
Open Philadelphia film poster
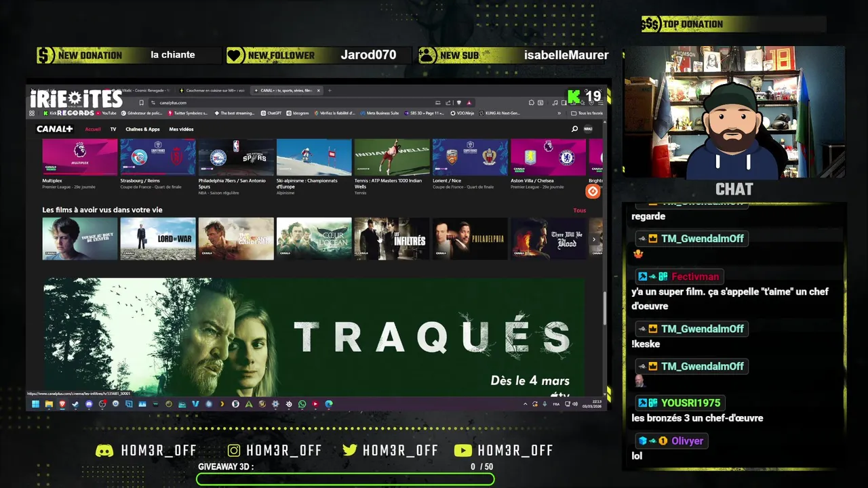[470, 239]
